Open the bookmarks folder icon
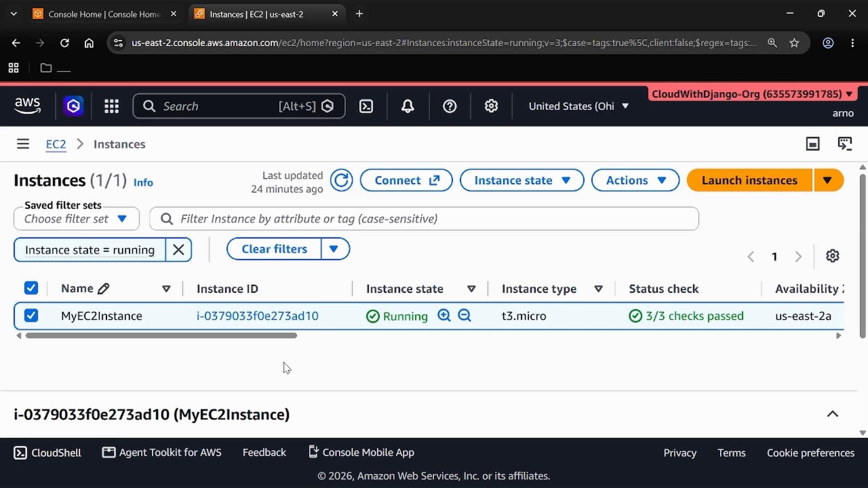868x488 pixels. 46,68
